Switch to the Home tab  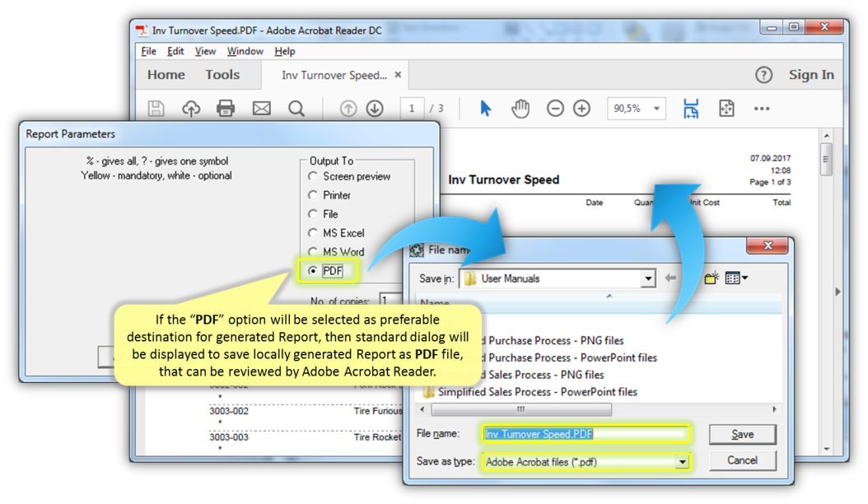(166, 75)
